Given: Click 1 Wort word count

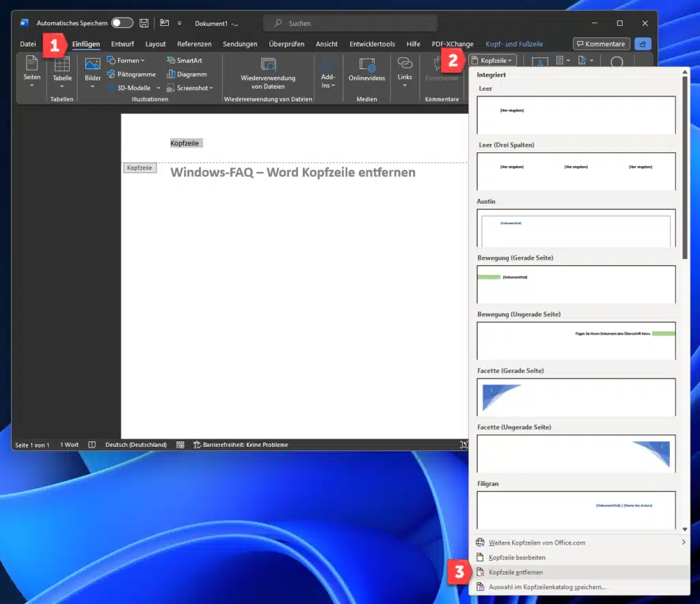Looking at the screenshot, I should [69, 445].
